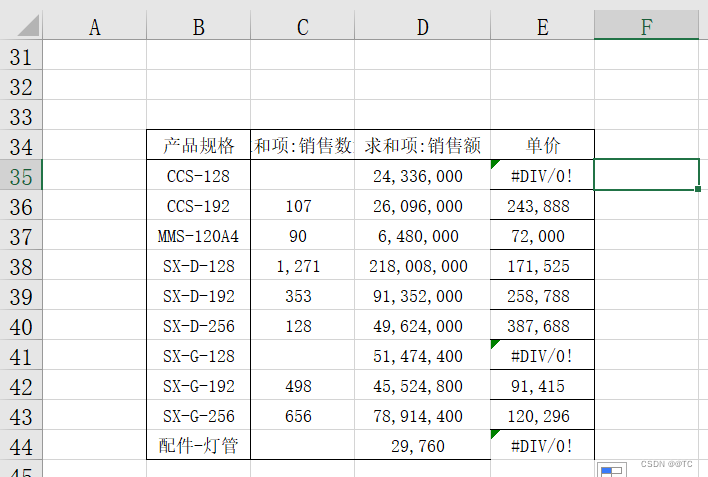This screenshot has height=477, width=708.
Task: Select the sales amount 78,914,400
Action: pos(423,416)
